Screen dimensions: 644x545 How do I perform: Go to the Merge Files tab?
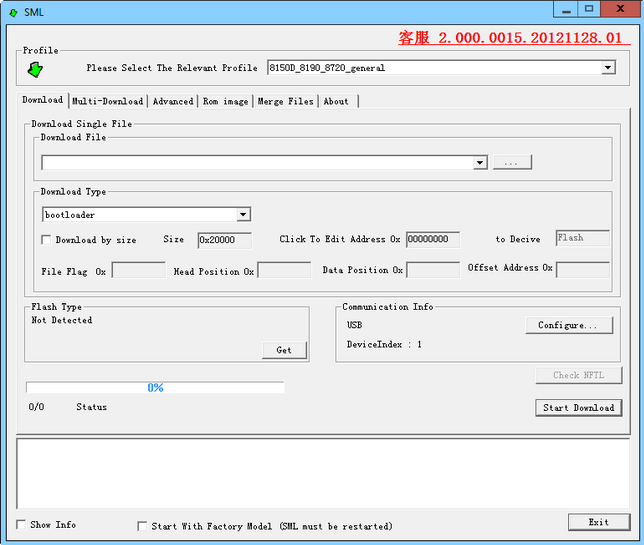click(x=285, y=101)
